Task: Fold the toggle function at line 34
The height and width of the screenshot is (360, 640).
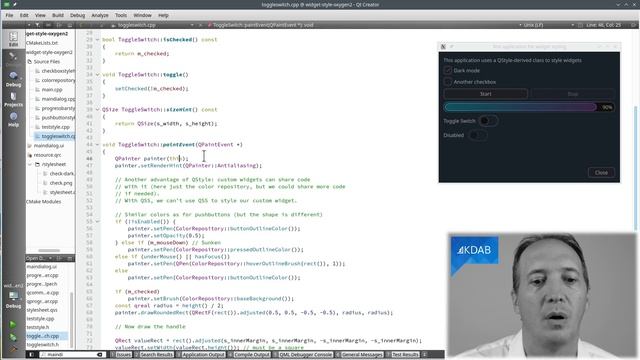Action: pyautogui.click(x=98, y=75)
